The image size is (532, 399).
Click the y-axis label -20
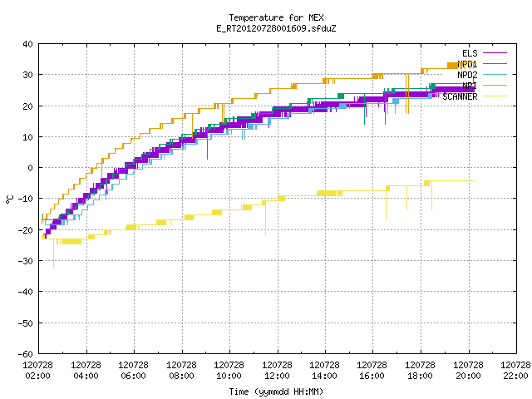coord(26,230)
